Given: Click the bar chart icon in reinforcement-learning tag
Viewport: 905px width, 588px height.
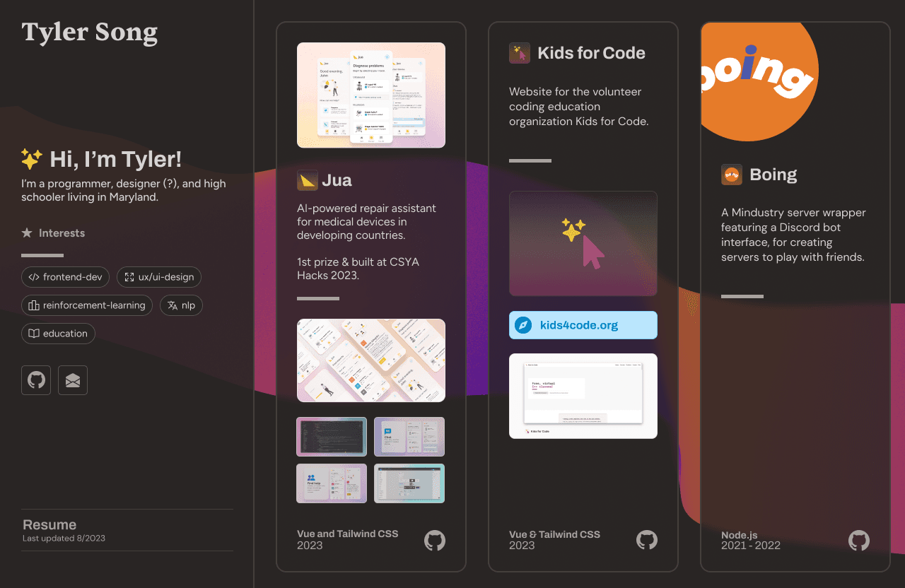Looking at the screenshot, I should pos(33,305).
